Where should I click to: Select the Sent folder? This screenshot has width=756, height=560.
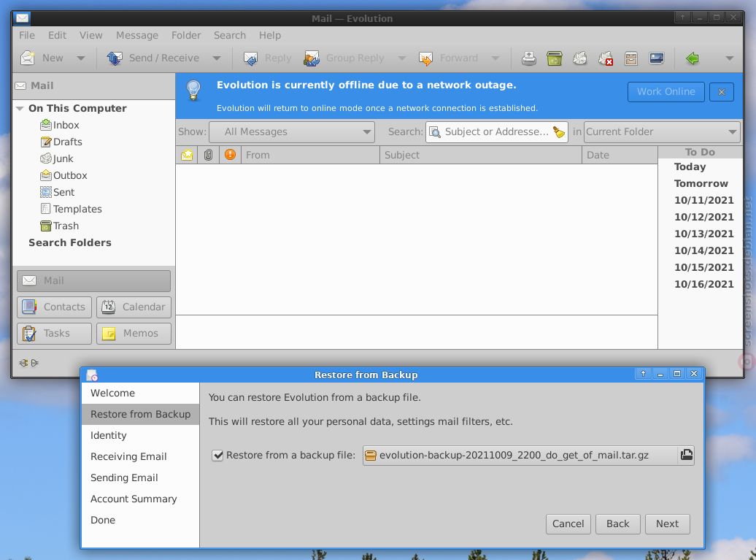(x=58, y=193)
